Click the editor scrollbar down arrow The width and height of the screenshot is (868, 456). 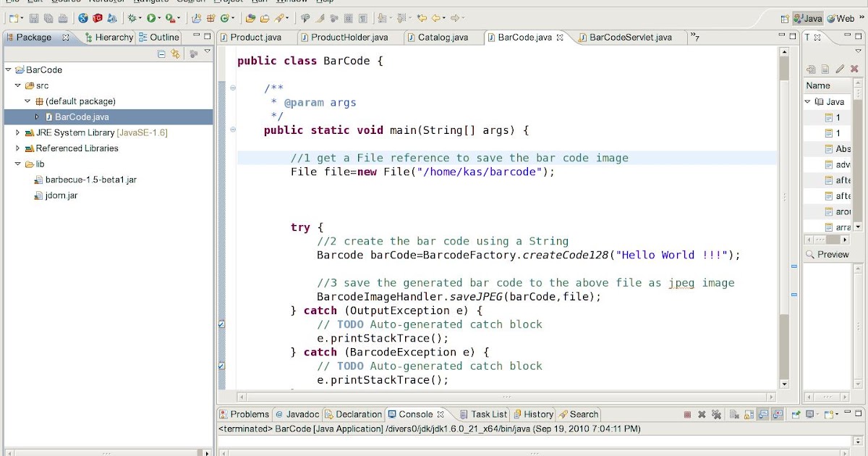tap(784, 384)
